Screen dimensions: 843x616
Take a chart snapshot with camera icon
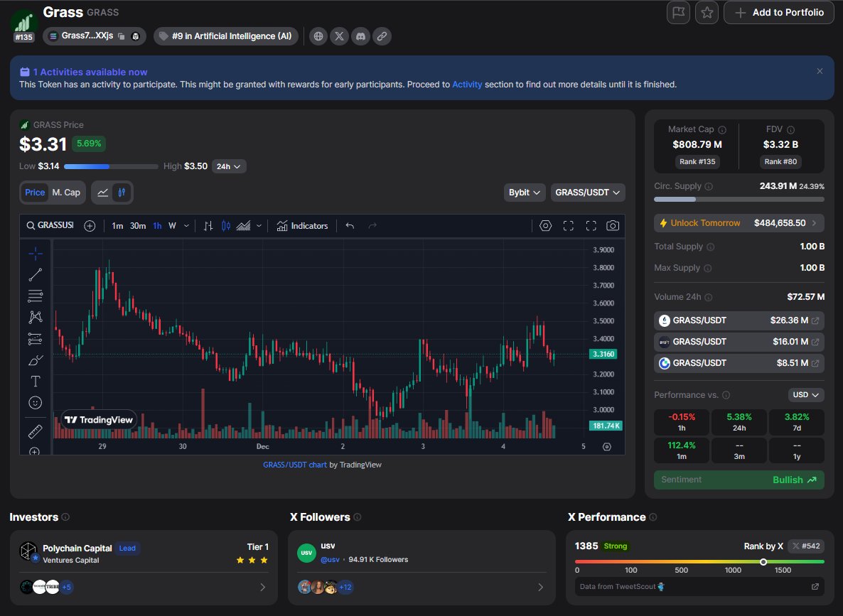pyautogui.click(x=613, y=226)
